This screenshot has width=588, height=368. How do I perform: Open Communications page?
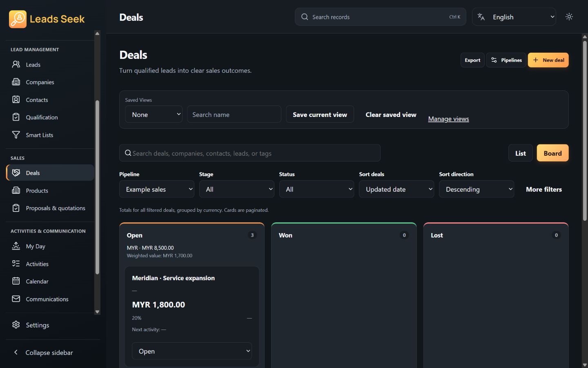(50, 299)
